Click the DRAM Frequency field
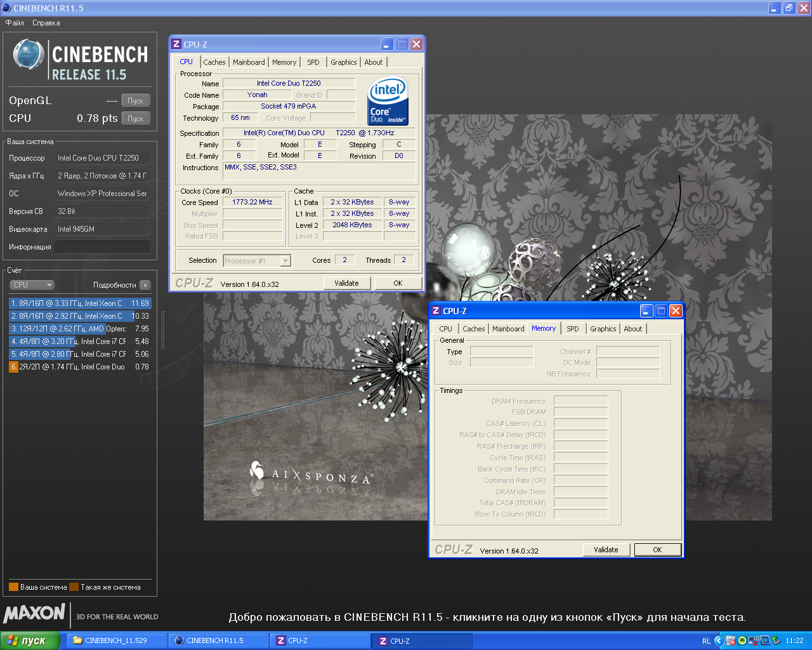Image resolution: width=812 pixels, height=650 pixels. pos(580,401)
